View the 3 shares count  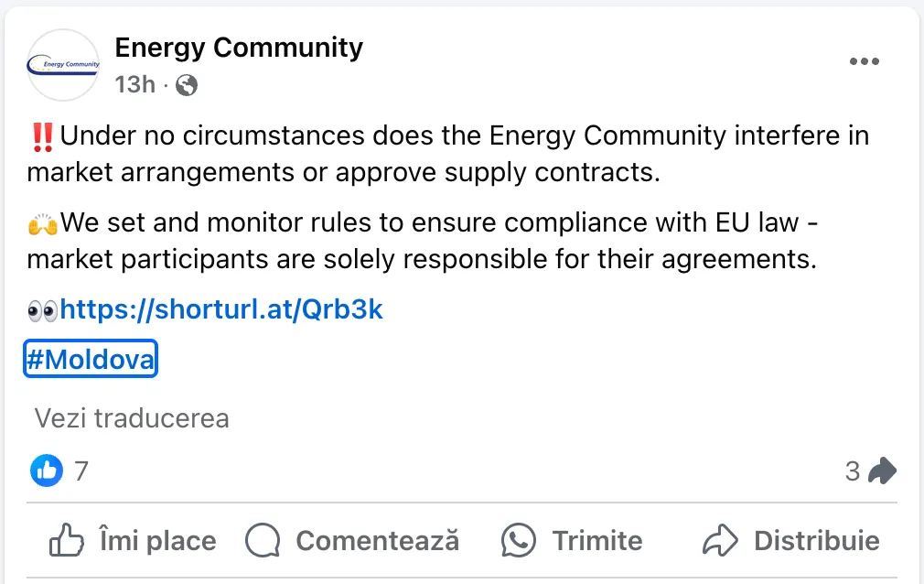[852, 471]
